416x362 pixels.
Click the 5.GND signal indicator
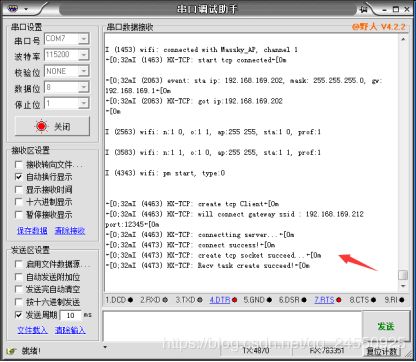coord(258,300)
